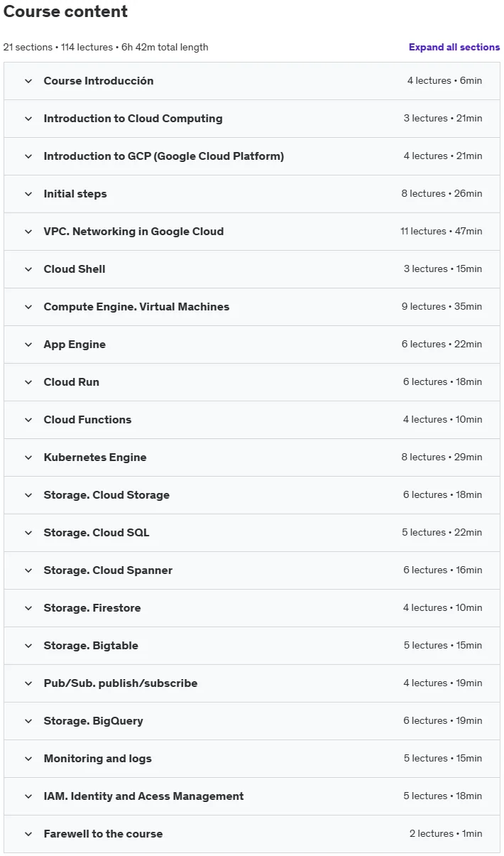Expand the Course Introducción chevron
The width and height of the screenshot is (504, 856).
pos(28,81)
